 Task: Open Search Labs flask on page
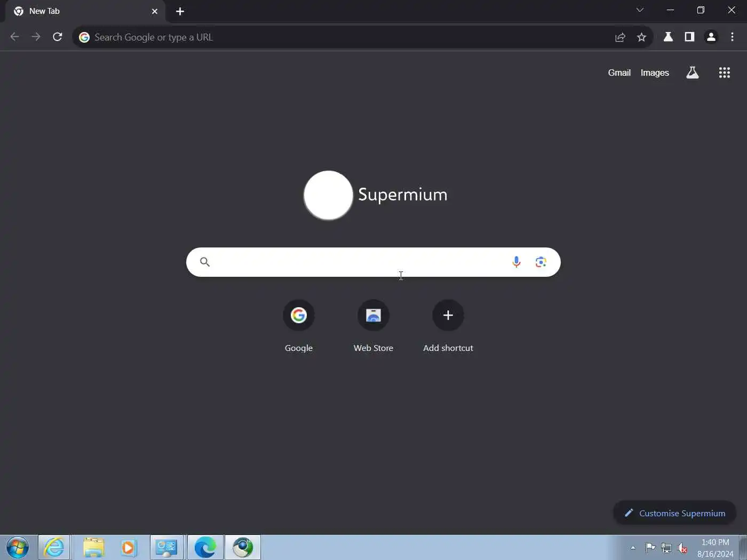pos(693,73)
